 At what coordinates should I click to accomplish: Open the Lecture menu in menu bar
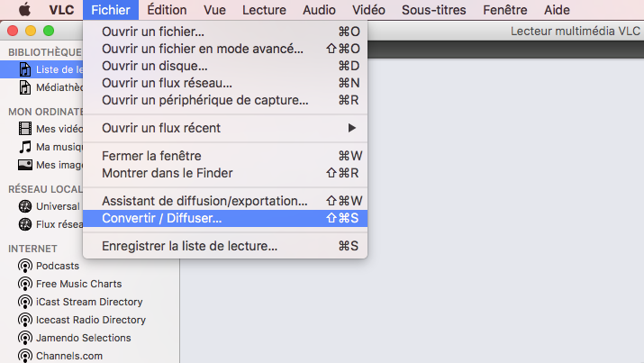(x=264, y=9)
